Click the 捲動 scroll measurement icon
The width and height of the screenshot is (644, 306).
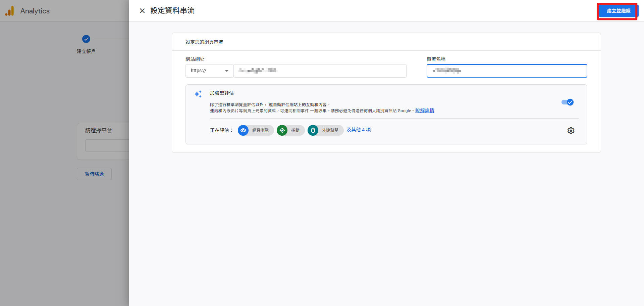[282, 130]
